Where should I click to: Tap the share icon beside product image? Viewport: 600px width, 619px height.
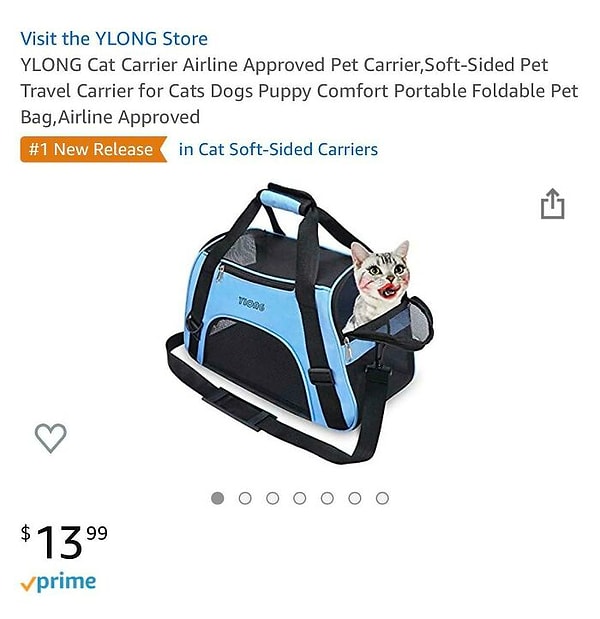click(x=552, y=204)
